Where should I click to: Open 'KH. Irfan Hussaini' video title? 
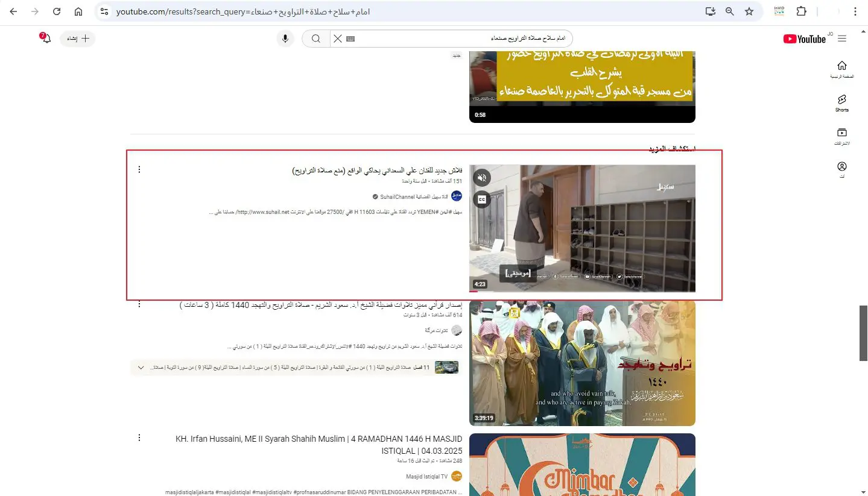coord(319,445)
